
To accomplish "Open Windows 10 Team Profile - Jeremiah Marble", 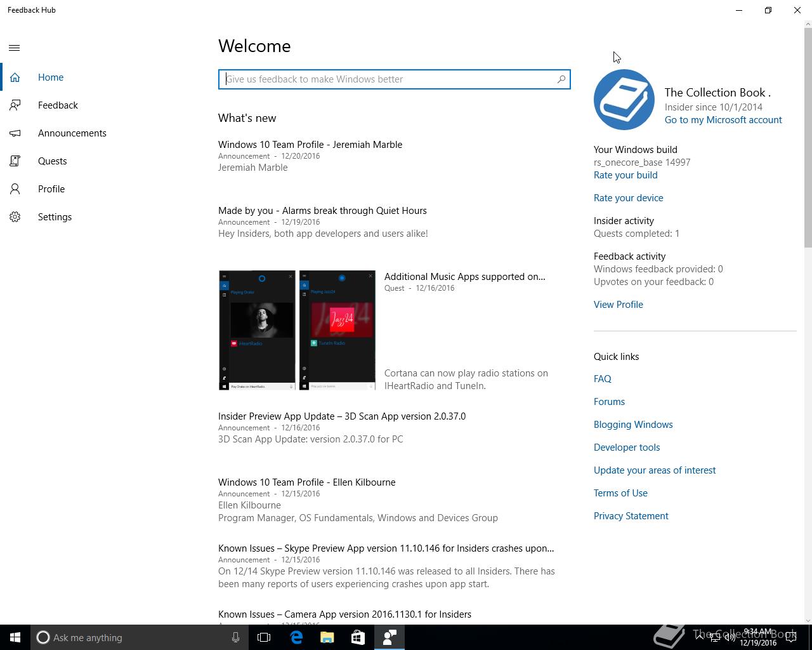I will point(310,145).
